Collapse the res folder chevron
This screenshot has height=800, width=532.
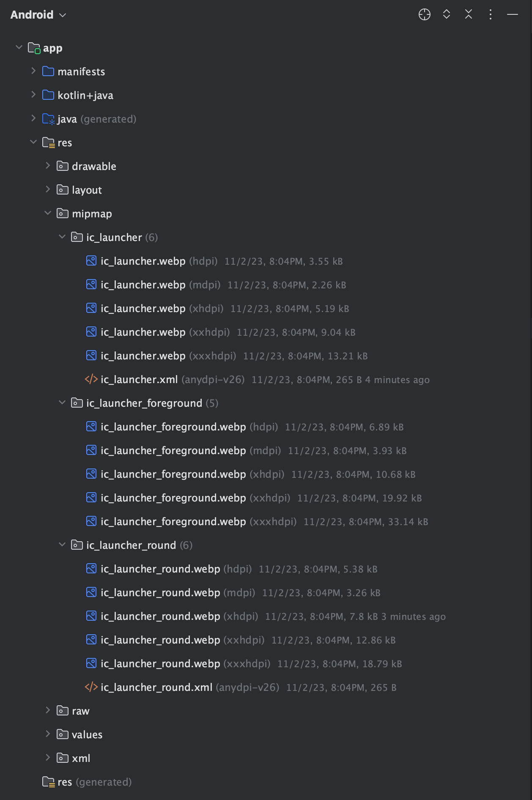coord(33,142)
